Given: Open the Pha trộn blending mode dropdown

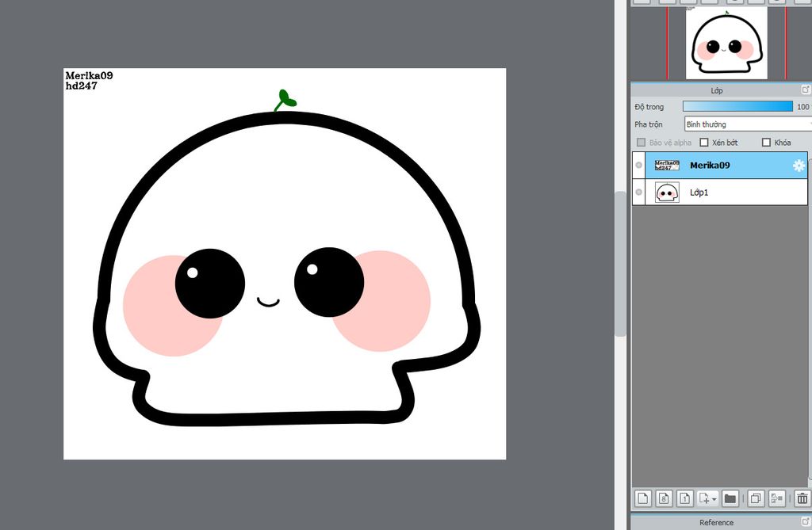Looking at the screenshot, I should pos(748,124).
